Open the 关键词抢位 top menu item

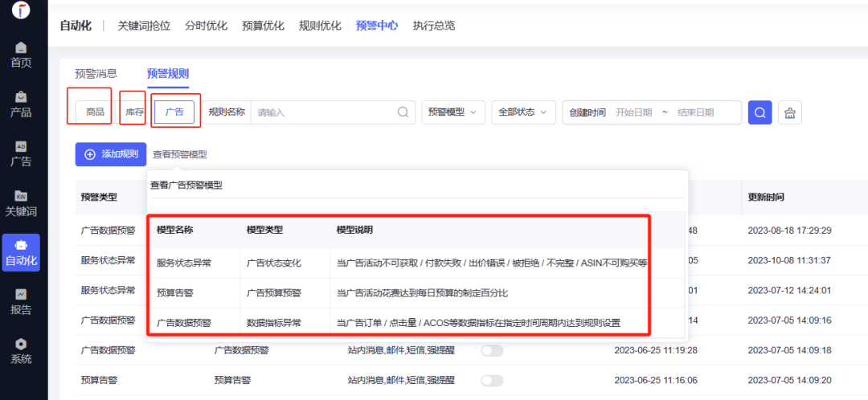[x=144, y=26]
